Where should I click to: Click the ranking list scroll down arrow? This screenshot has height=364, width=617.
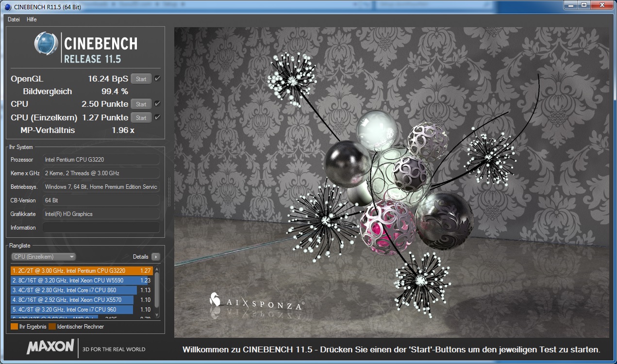[157, 316]
